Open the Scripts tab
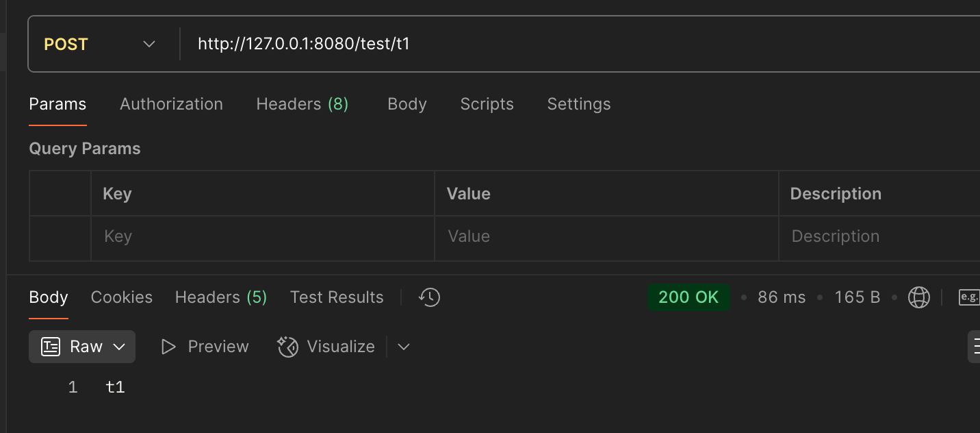This screenshot has width=980, height=433. [487, 104]
